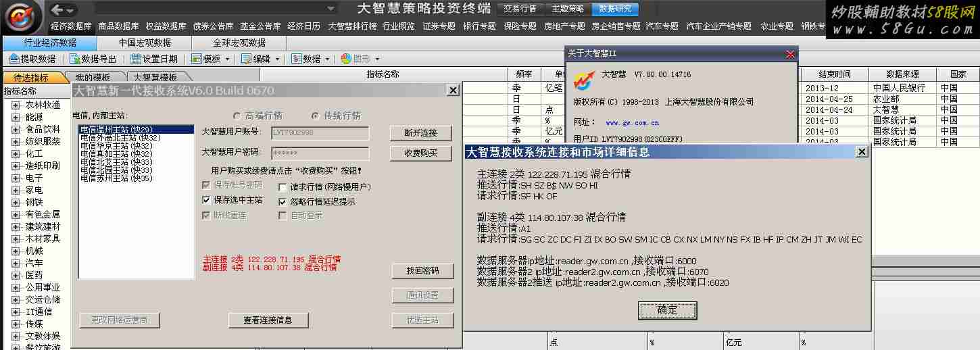Click the 找回密码 button
The image size is (980, 350).
coord(422,271)
